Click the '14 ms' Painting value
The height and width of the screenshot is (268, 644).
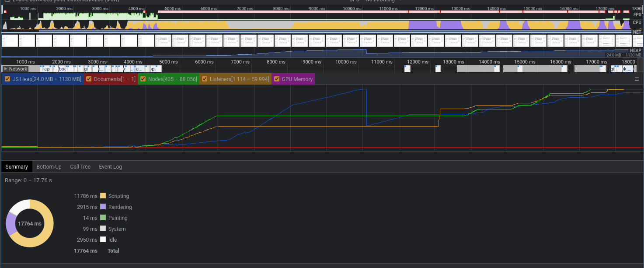[x=90, y=218]
